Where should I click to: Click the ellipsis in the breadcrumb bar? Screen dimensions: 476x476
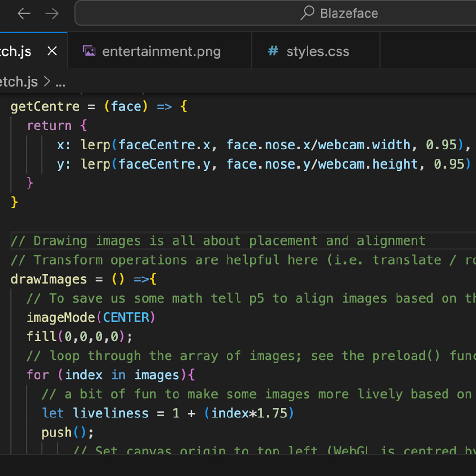60,82
